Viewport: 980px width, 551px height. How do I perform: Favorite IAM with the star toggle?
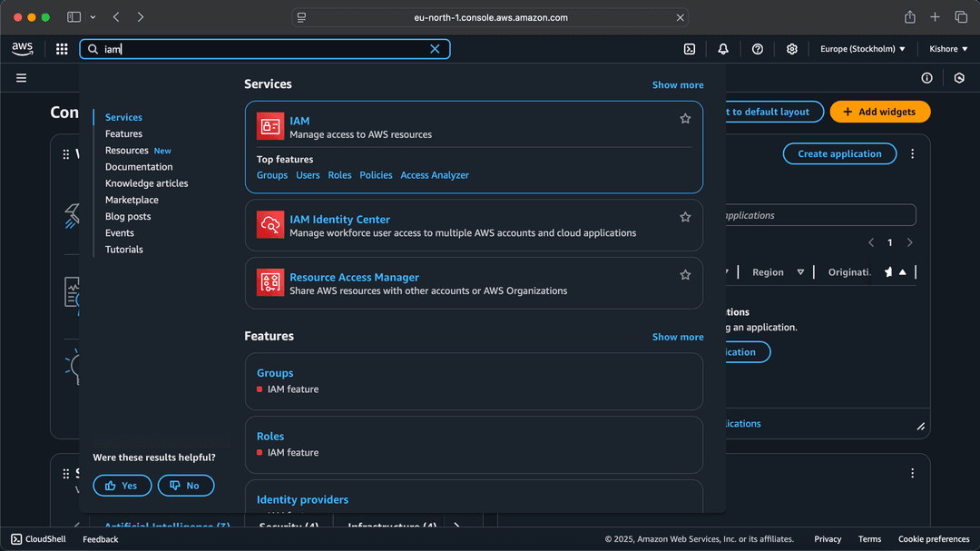[685, 119]
